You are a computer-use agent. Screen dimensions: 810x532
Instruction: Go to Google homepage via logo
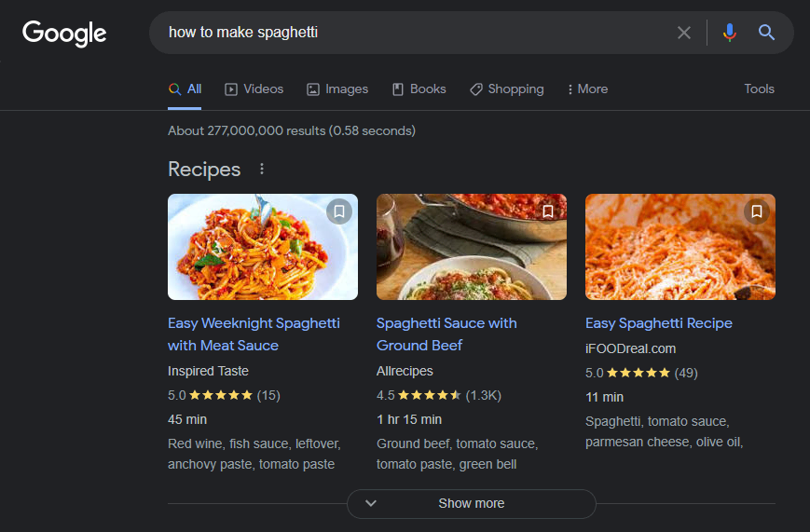click(x=64, y=34)
